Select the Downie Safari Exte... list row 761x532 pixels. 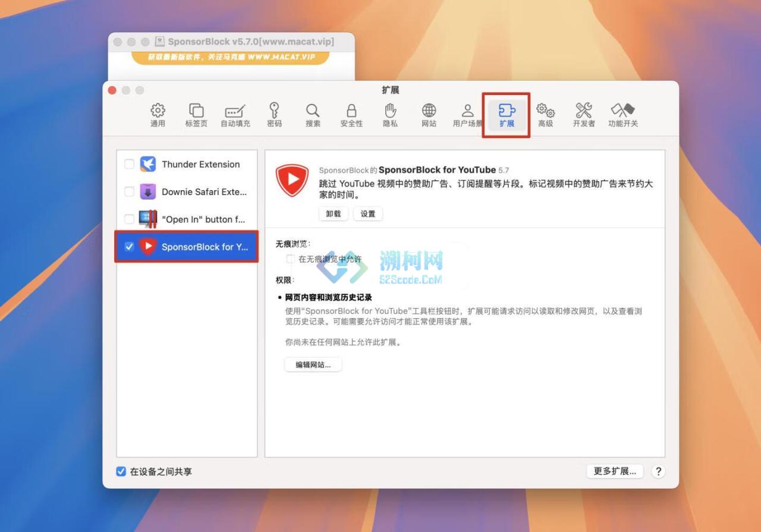(x=187, y=191)
